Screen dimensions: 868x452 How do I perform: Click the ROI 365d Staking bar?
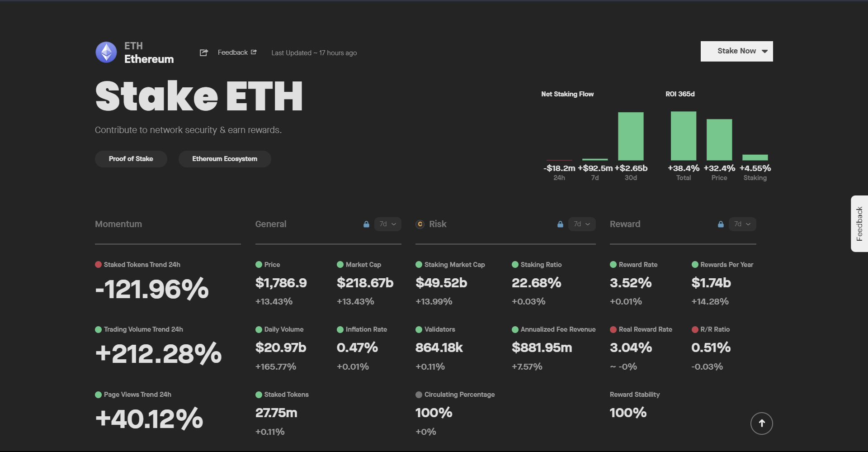[x=755, y=157]
